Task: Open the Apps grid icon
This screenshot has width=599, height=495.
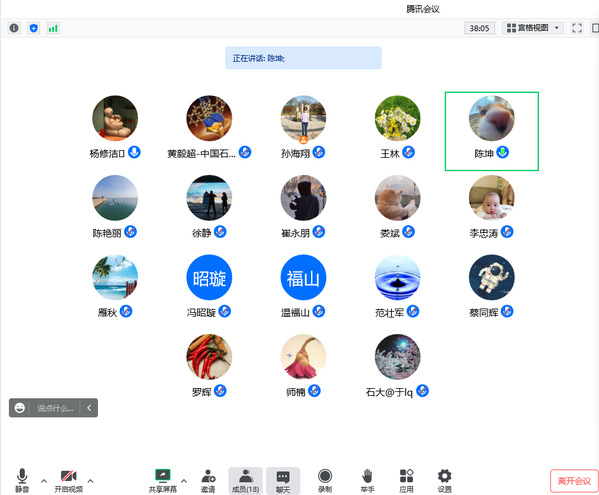Action: 406,480
